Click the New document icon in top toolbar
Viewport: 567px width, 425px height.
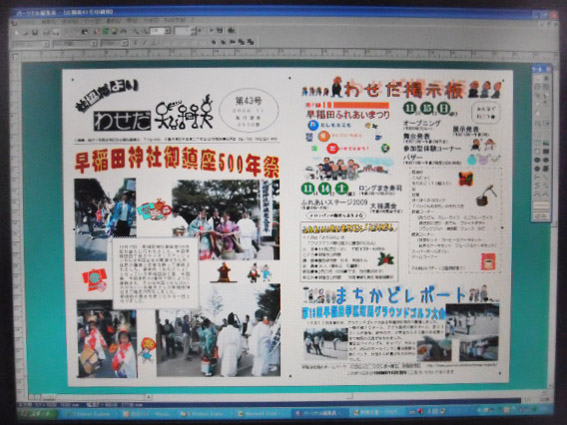17,33
